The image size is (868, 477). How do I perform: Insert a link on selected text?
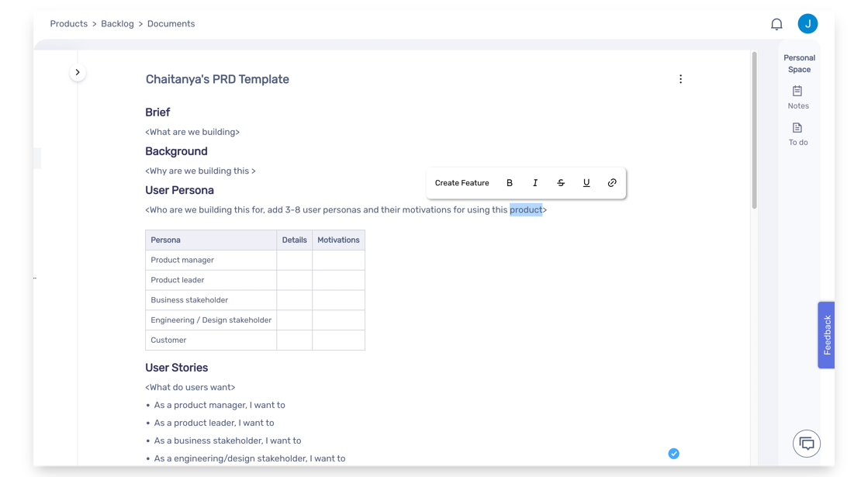pyautogui.click(x=612, y=182)
